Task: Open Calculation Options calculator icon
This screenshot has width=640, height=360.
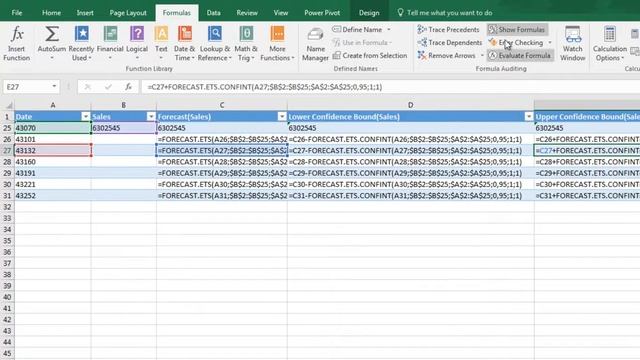Action: 609,34
